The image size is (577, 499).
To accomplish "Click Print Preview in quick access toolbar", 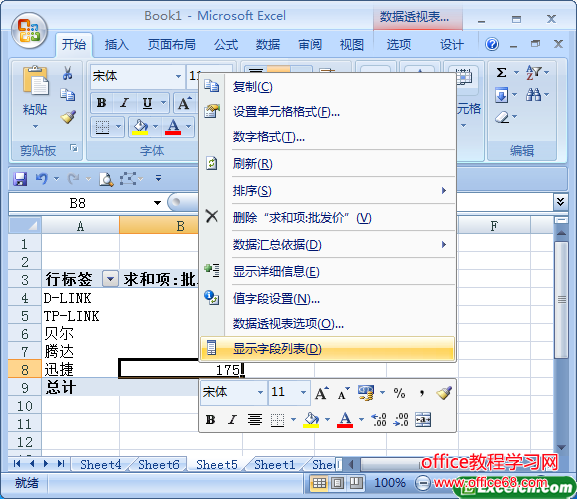I will pos(106,179).
